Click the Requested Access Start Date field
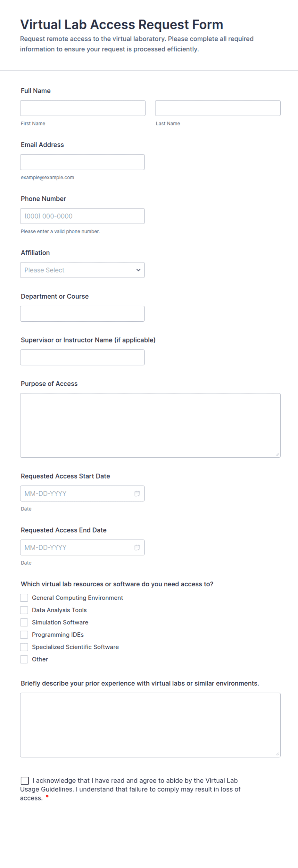 pos(82,493)
